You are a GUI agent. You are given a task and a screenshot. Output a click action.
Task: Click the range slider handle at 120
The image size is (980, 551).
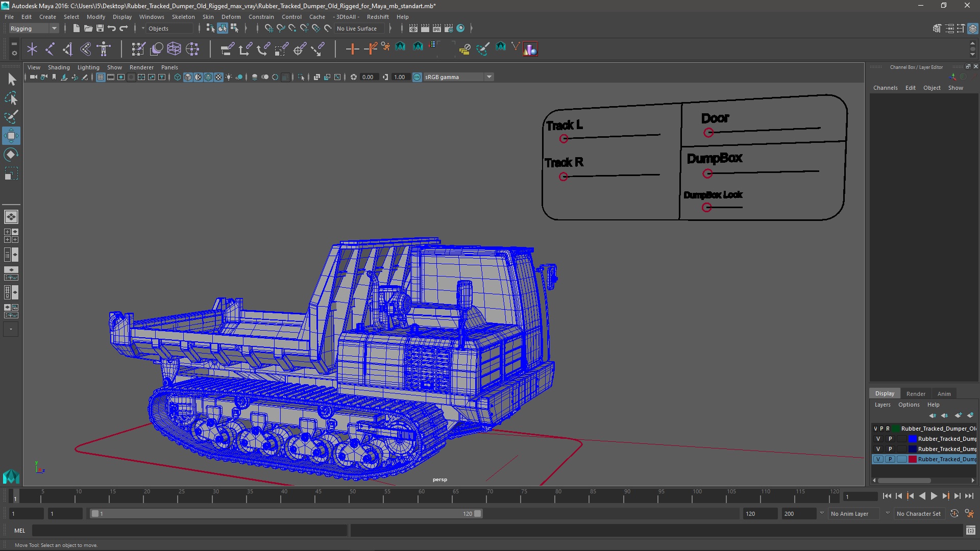click(477, 514)
